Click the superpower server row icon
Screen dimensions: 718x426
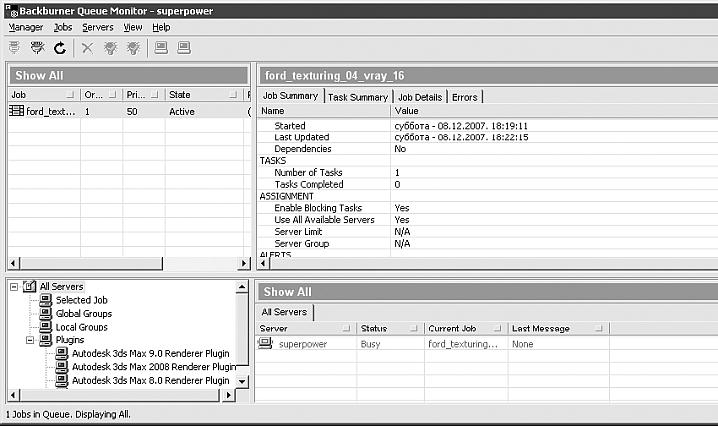coord(265,343)
